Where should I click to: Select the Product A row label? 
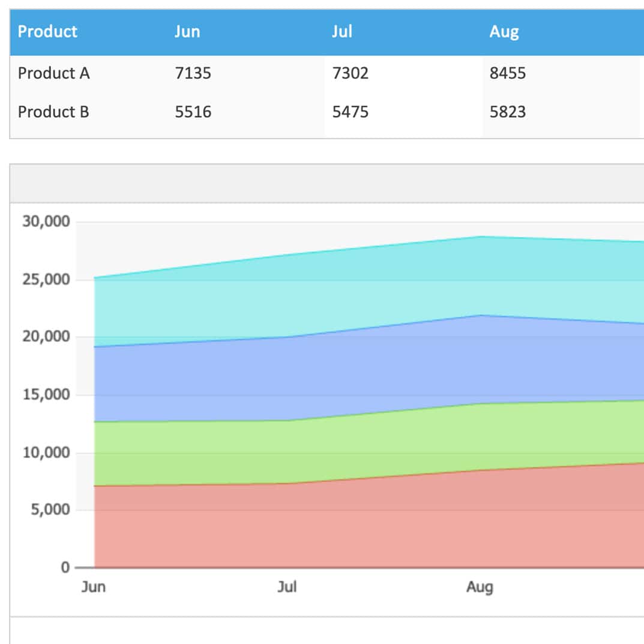point(54,73)
